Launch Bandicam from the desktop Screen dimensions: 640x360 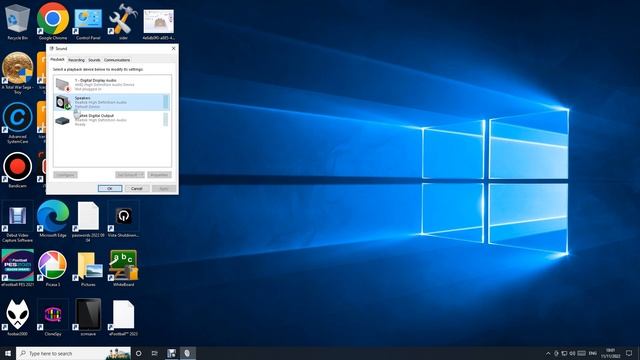pyautogui.click(x=18, y=170)
